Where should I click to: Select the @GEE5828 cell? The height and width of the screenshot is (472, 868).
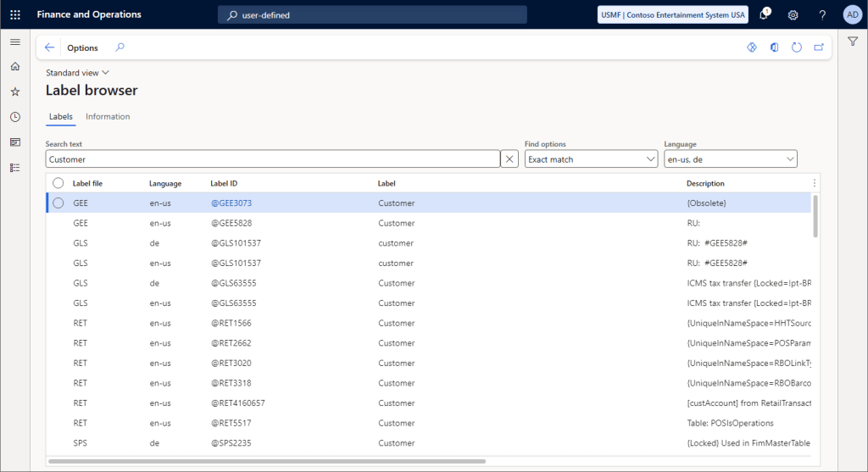point(231,223)
